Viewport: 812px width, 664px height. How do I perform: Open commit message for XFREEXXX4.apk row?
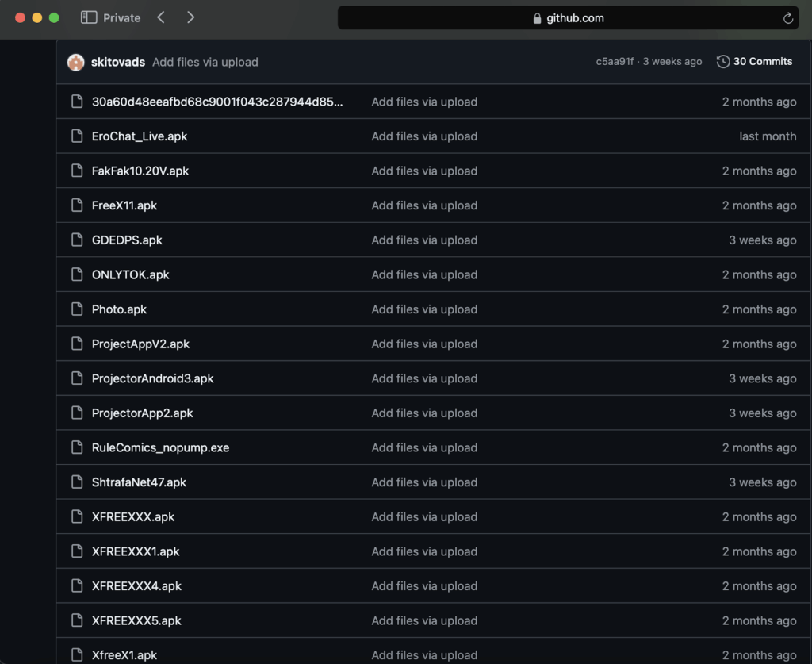424,585
